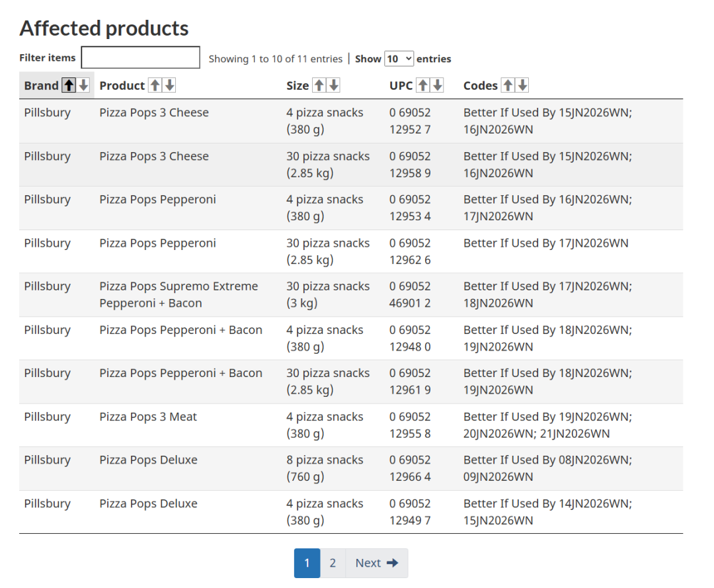Sort Brand column ascending with up arrow
The image size is (714, 588).
click(x=69, y=85)
